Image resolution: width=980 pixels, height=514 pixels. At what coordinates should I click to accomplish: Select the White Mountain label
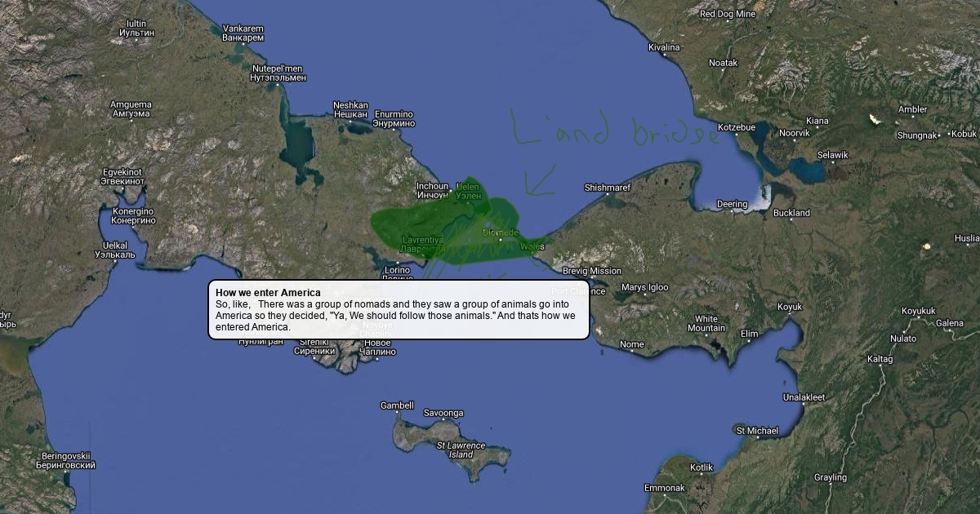pyautogui.click(x=706, y=323)
